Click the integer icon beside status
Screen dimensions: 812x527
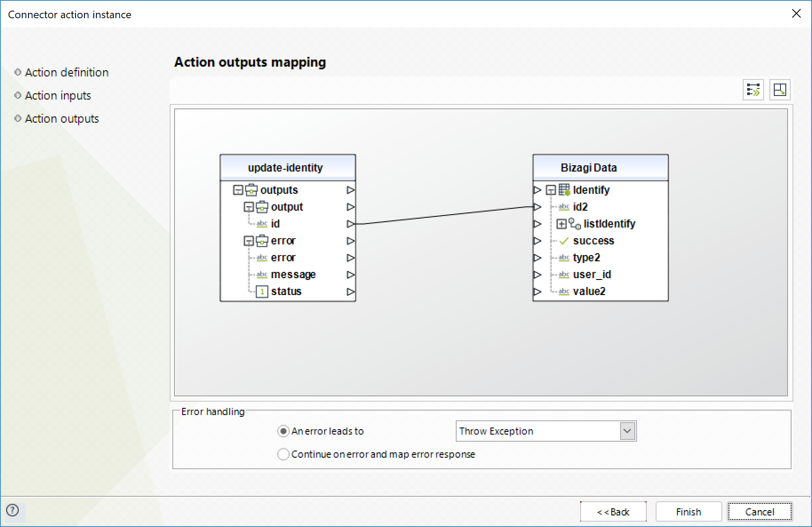click(262, 291)
